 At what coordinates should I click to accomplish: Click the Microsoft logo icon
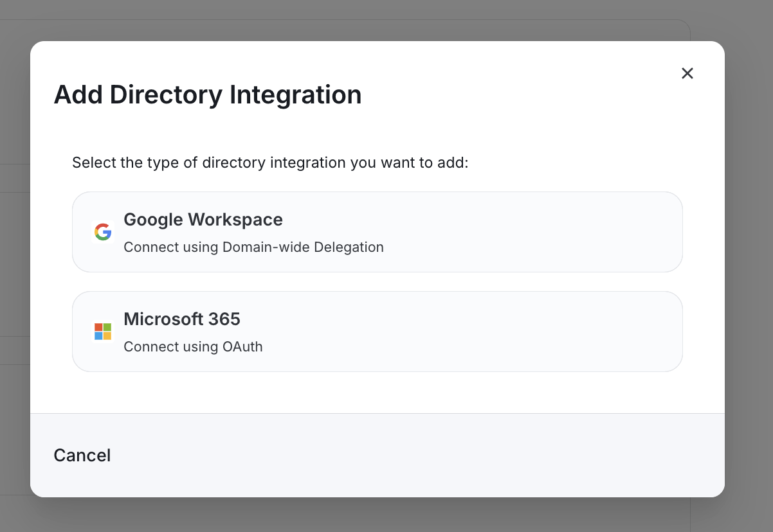(x=103, y=332)
